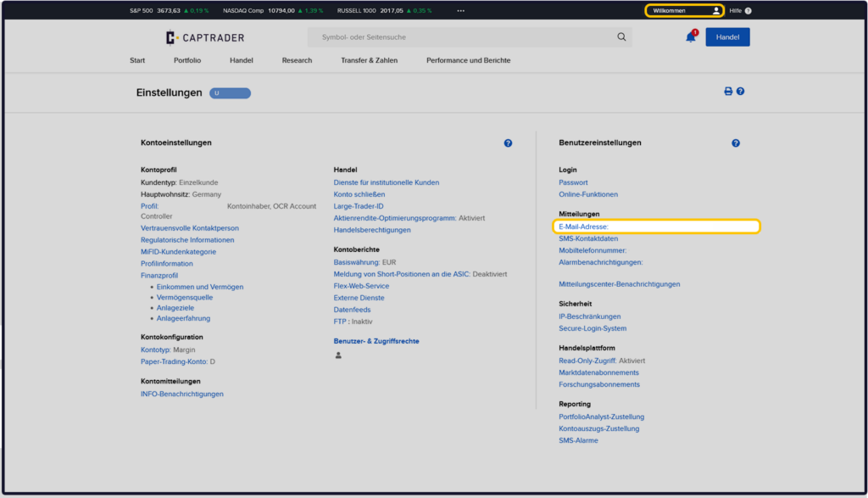The width and height of the screenshot is (868, 498).
Task: Open Regulatorische Informationen
Action: click(187, 240)
